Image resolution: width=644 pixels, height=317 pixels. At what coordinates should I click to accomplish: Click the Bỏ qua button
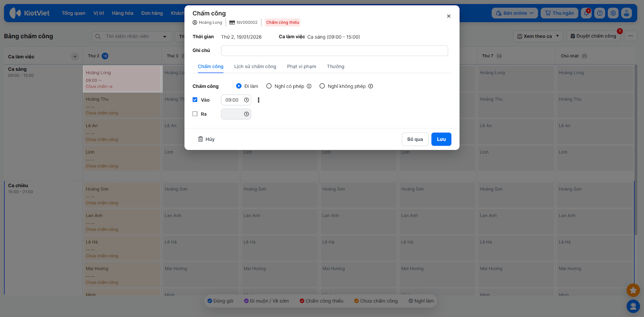pos(415,139)
